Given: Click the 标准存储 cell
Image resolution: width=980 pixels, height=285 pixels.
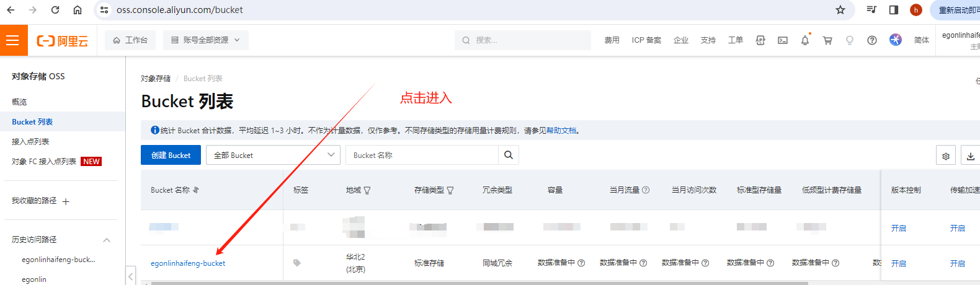Looking at the screenshot, I should coord(429,263).
